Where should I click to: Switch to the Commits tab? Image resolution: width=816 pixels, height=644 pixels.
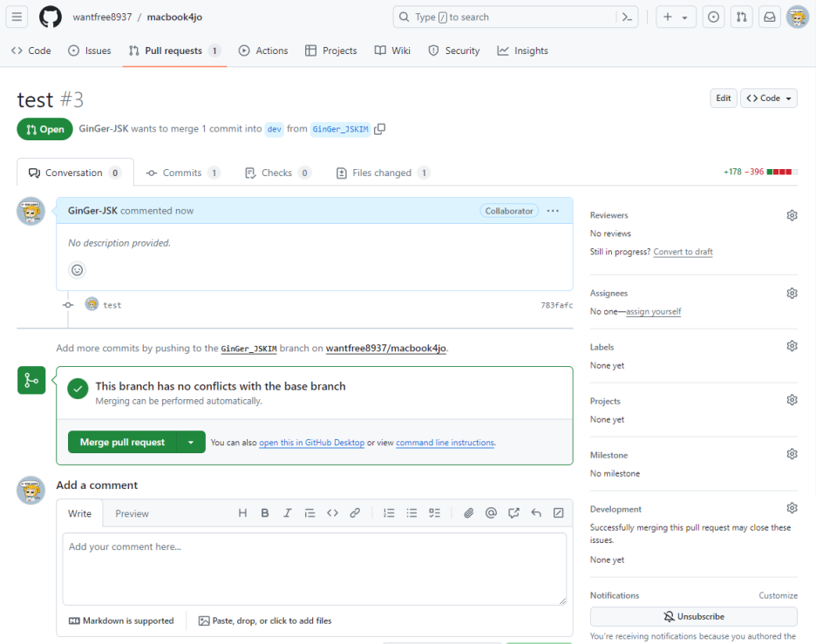coord(183,173)
